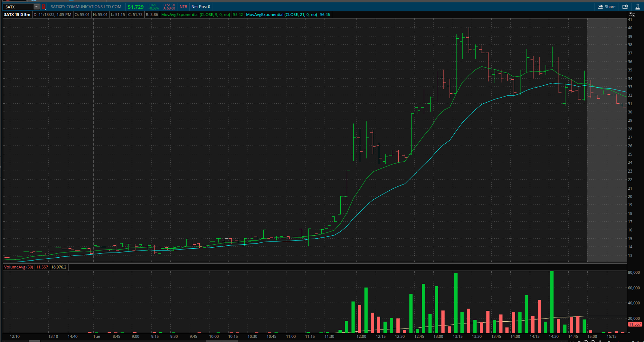Open the alerts window-with-clock icon
644x342 pixels.
pyautogui.click(x=625, y=7)
